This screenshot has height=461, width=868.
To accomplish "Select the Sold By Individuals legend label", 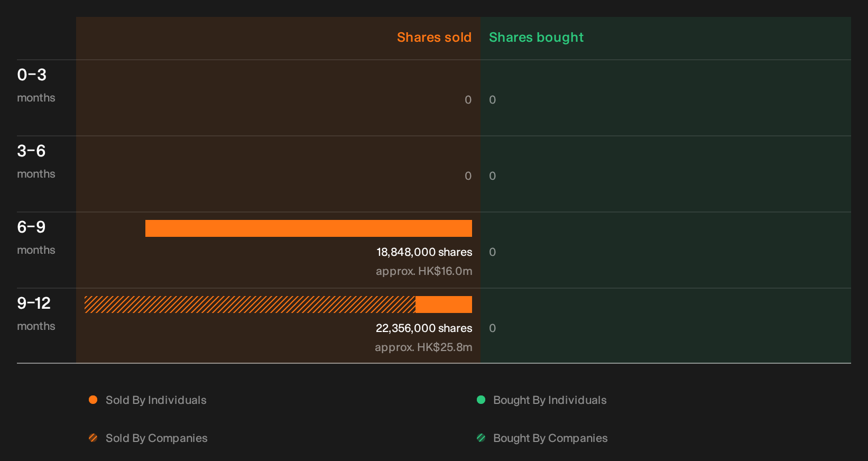I will (156, 400).
